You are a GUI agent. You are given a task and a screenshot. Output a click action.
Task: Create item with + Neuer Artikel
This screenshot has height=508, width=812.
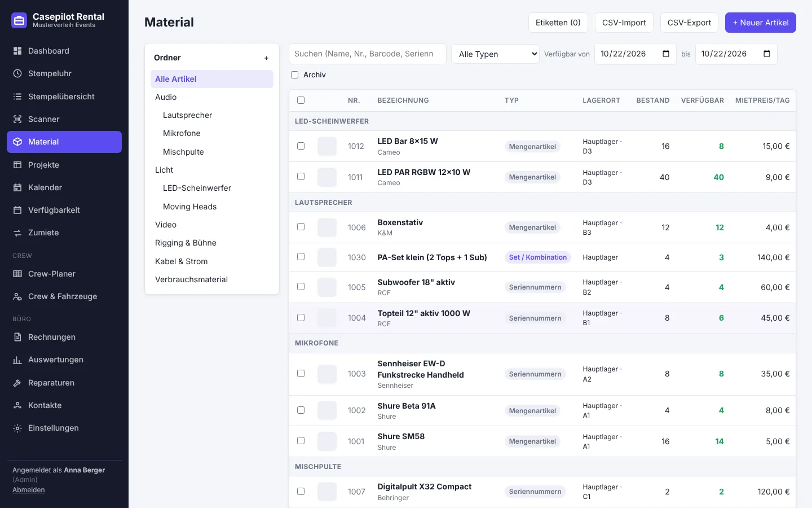click(760, 23)
